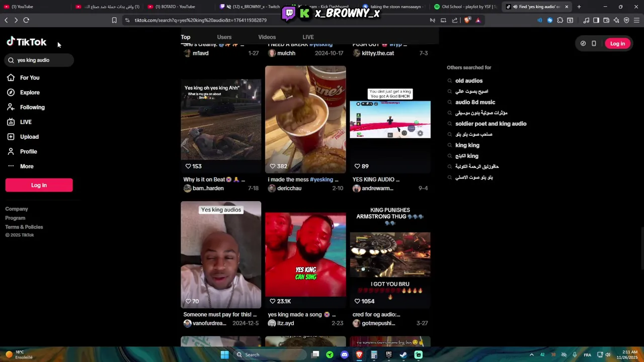Click the TikTok logo
Viewport: 644px width, 362px height.
(x=27, y=42)
